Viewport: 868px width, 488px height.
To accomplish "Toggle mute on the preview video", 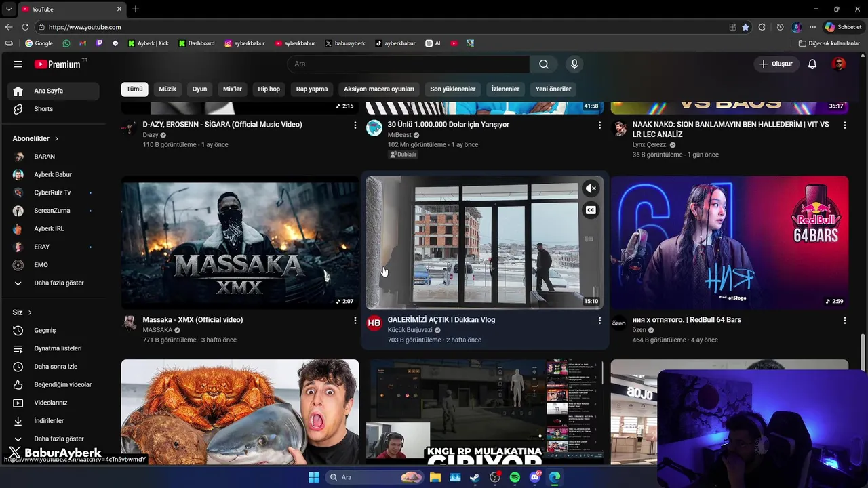I will click(x=591, y=188).
